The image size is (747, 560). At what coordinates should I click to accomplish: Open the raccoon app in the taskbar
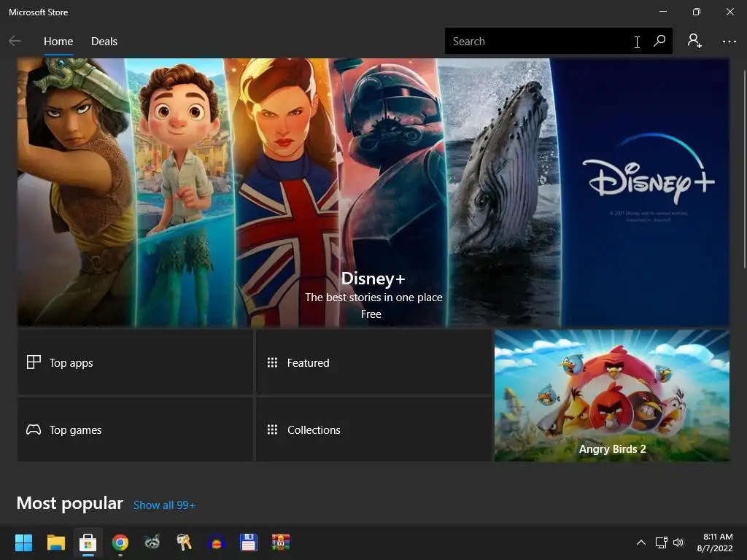152,542
